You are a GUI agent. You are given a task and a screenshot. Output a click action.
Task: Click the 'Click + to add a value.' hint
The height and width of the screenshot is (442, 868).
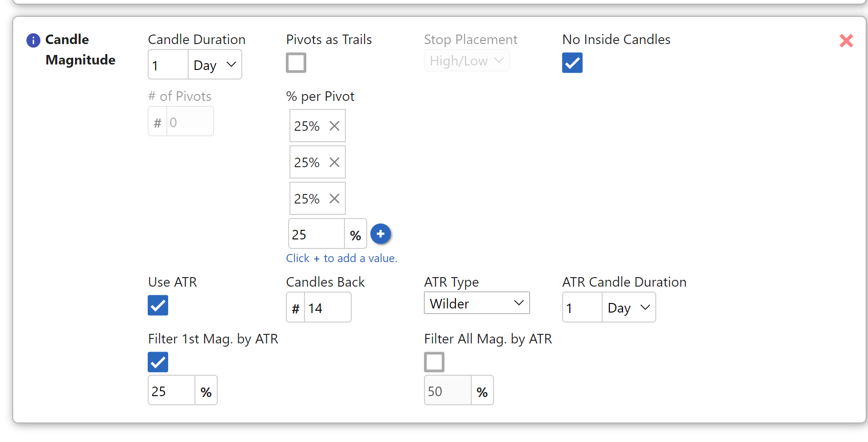coord(342,258)
